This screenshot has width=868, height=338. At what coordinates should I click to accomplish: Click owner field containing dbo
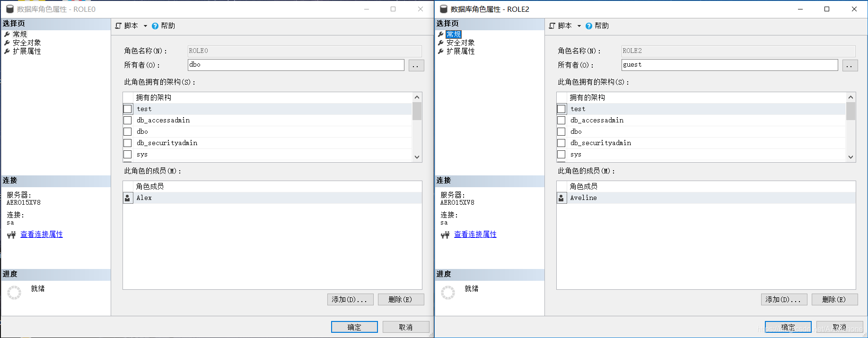coord(296,65)
